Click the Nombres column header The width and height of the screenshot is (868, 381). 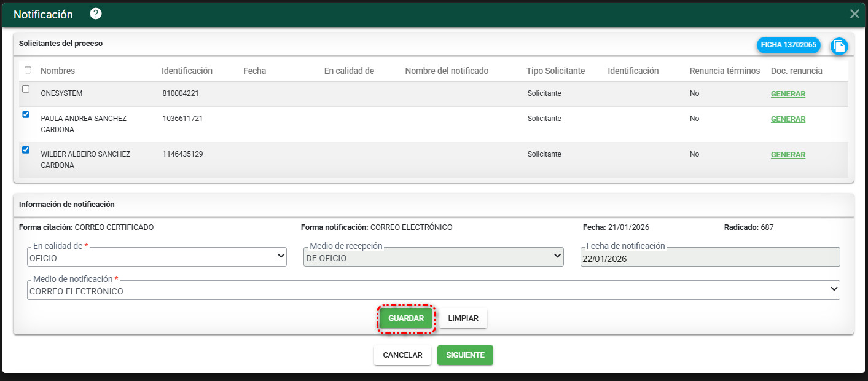tap(58, 71)
